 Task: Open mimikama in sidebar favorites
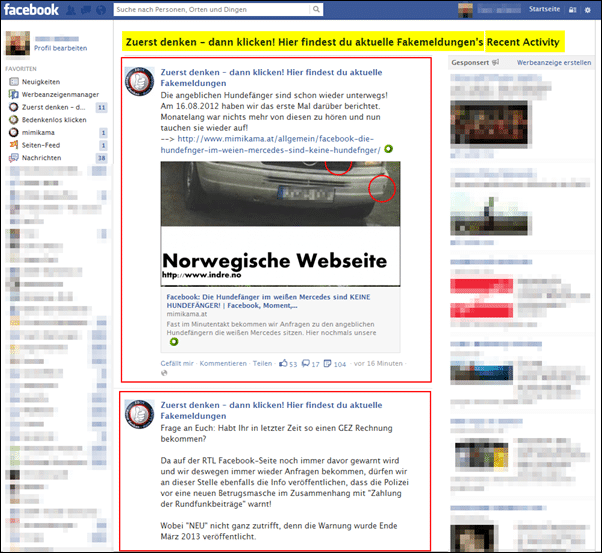point(38,132)
